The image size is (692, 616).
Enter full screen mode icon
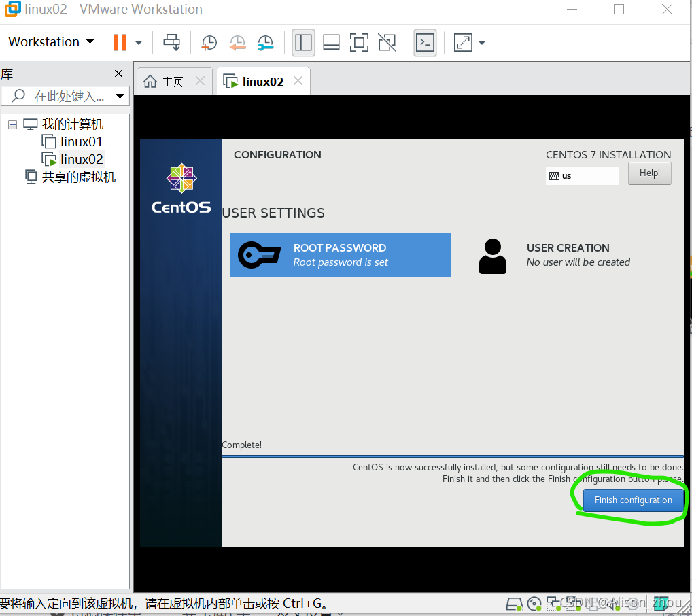359,43
